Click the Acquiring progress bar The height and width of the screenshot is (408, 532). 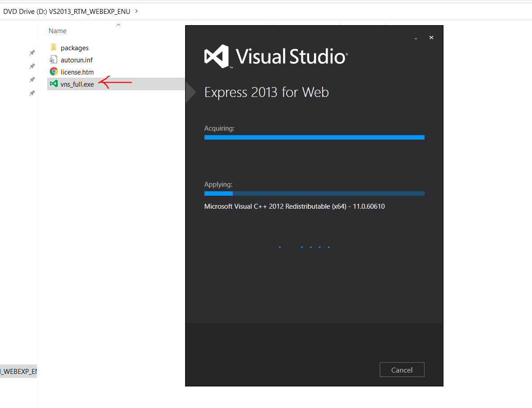(314, 137)
